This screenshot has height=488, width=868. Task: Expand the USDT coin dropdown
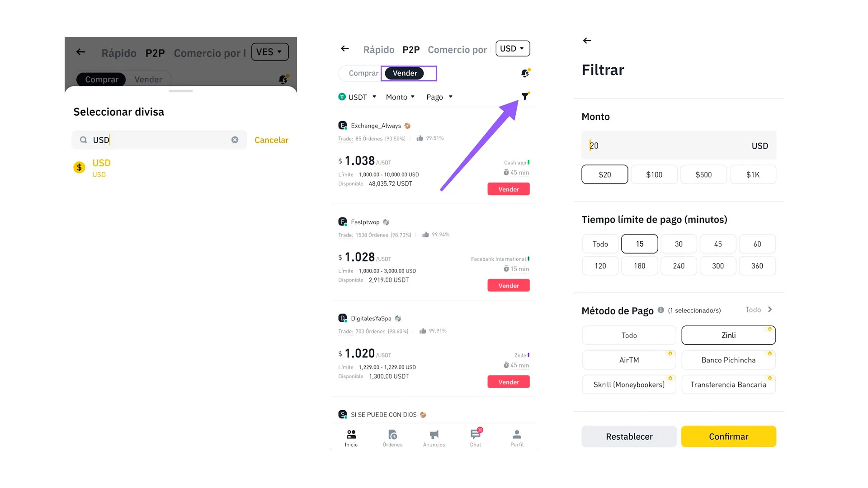358,97
